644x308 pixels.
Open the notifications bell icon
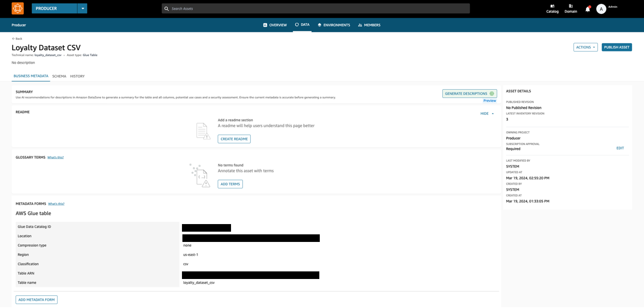pos(588,9)
